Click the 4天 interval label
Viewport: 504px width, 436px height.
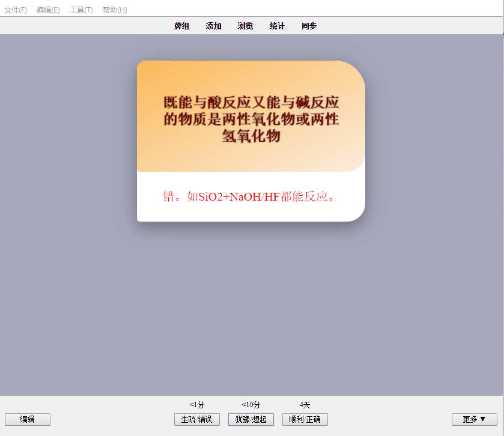coord(305,405)
